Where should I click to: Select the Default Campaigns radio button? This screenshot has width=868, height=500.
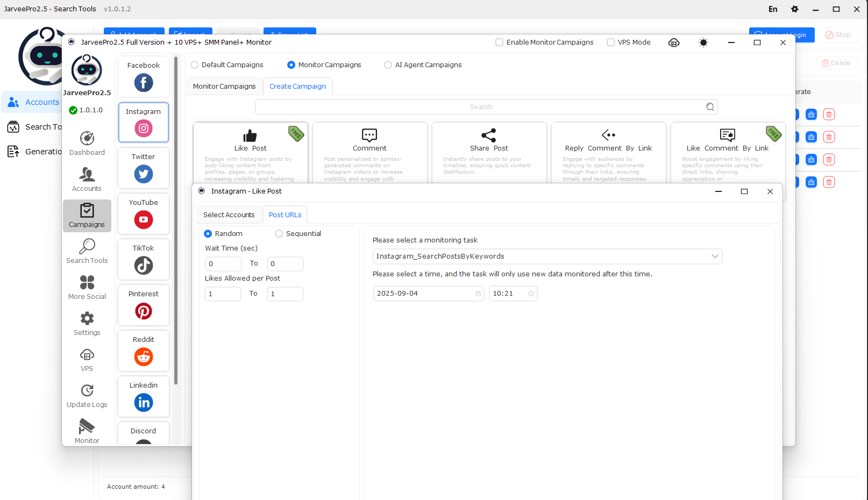pyautogui.click(x=195, y=65)
